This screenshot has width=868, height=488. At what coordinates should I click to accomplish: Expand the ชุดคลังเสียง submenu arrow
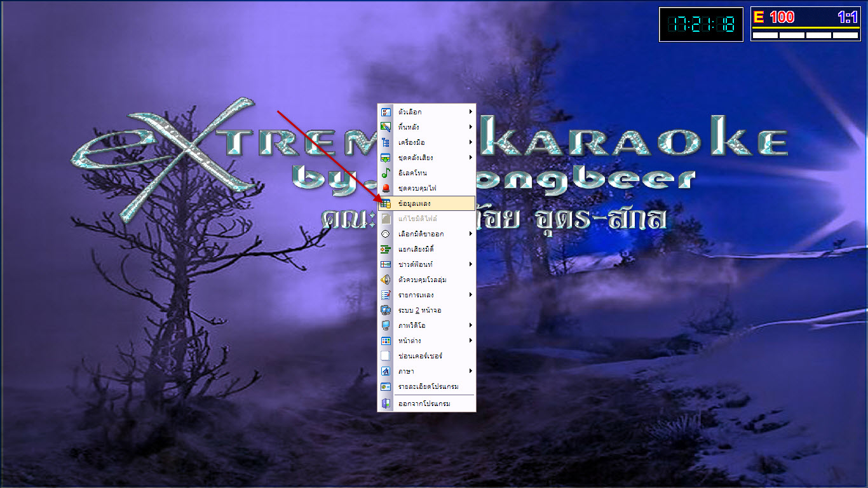pos(471,158)
